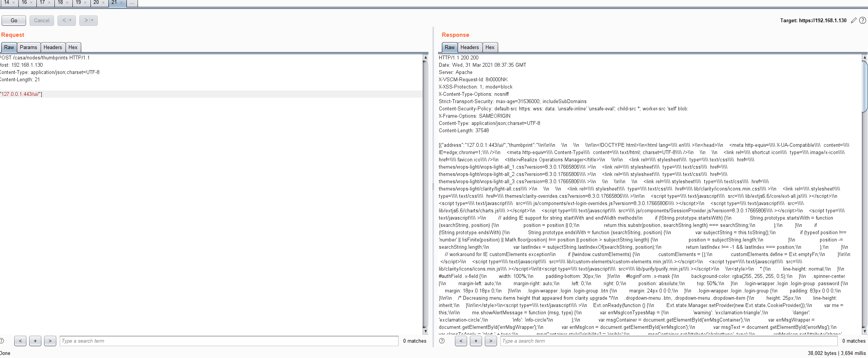Viewport: 868px width, 358px height.
Task: Click the disabled Cancel button
Action: [x=41, y=21]
